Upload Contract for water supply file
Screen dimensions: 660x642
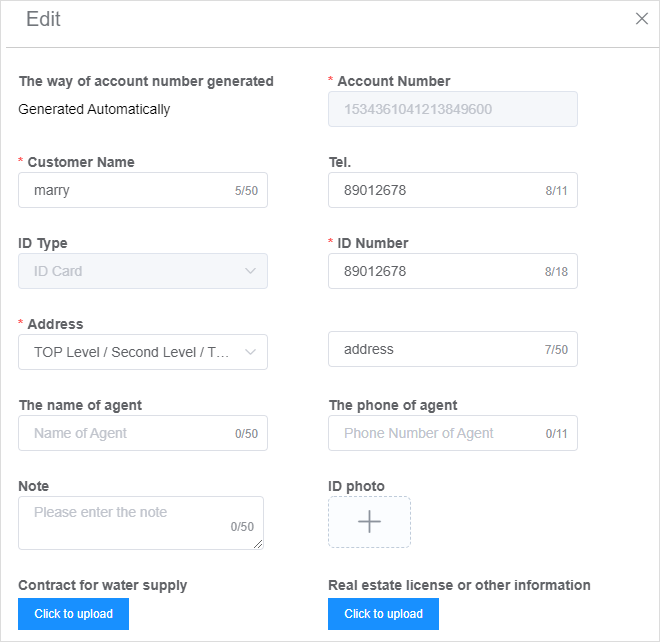point(73,614)
